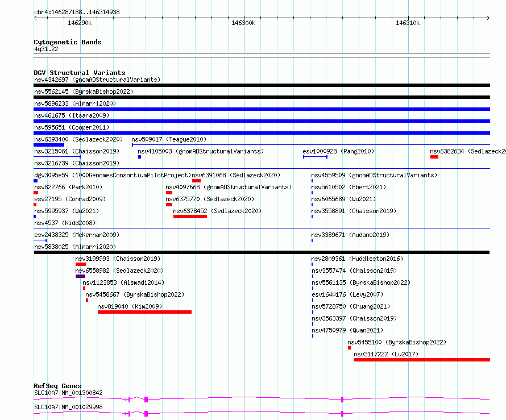Click nsv6391068 (Sedlazeck2020) label

click(x=236, y=175)
